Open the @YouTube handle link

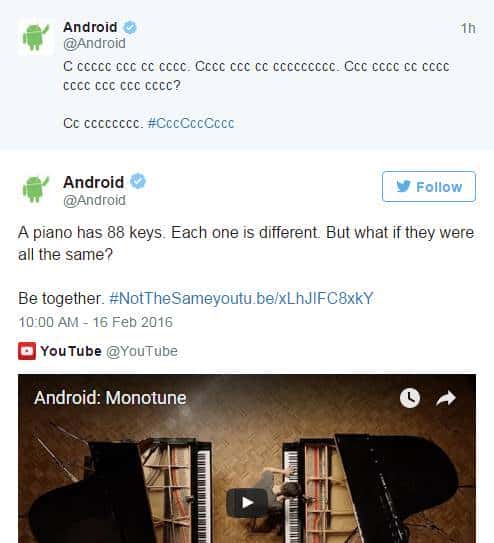pos(142,351)
